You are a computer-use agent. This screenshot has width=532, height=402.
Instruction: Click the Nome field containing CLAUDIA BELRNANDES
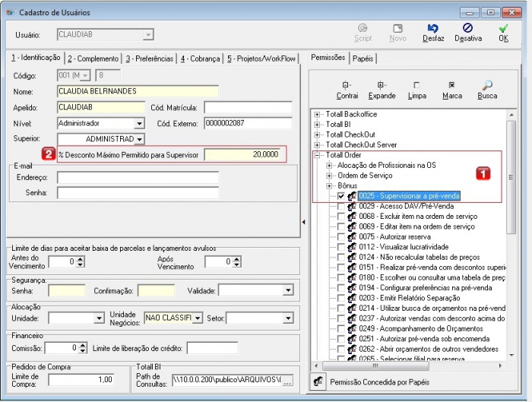pyautogui.click(x=138, y=91)
